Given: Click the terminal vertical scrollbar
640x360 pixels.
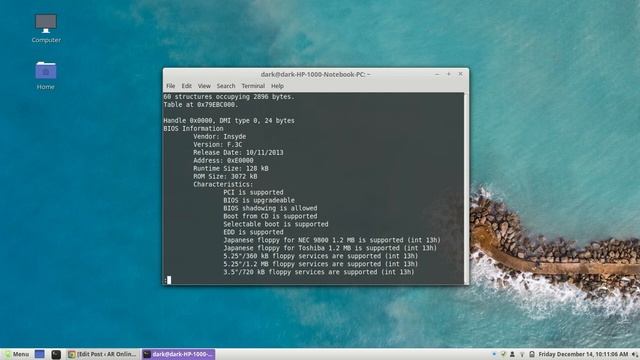Looking at the screenshot, I should click(466, 188).
